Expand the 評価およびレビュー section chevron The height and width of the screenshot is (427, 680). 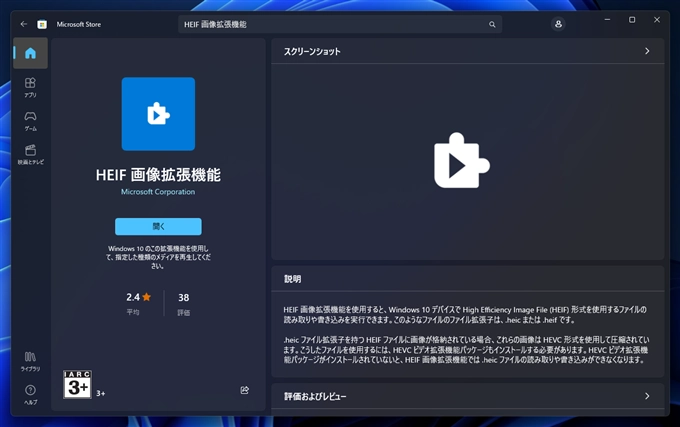click(647, 396)
